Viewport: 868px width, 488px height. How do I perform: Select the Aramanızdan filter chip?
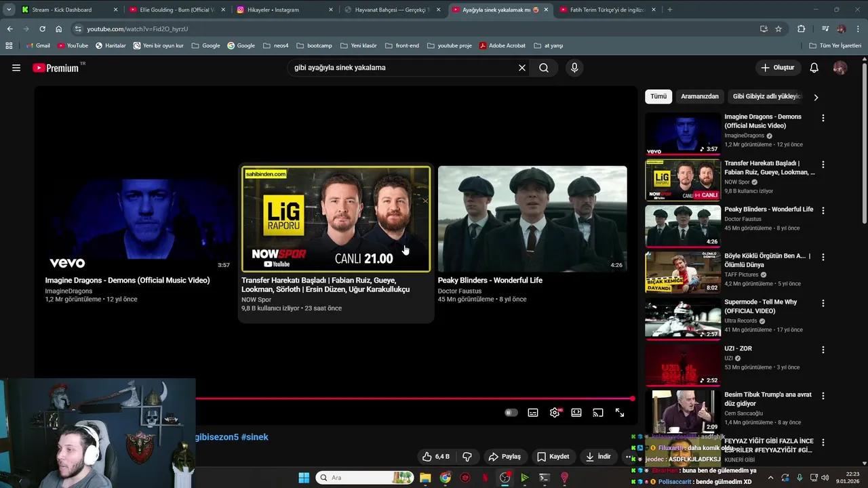pyautogui.click(x=700, y=96)
